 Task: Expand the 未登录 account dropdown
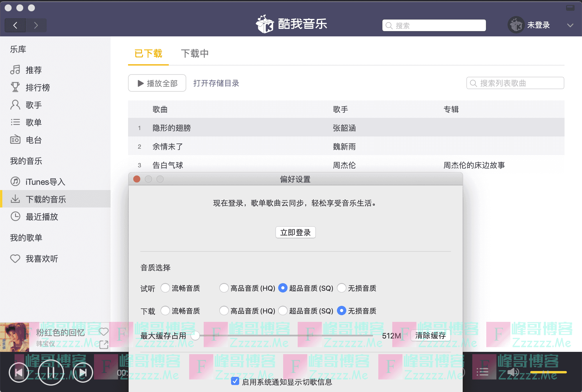[570, 25]
